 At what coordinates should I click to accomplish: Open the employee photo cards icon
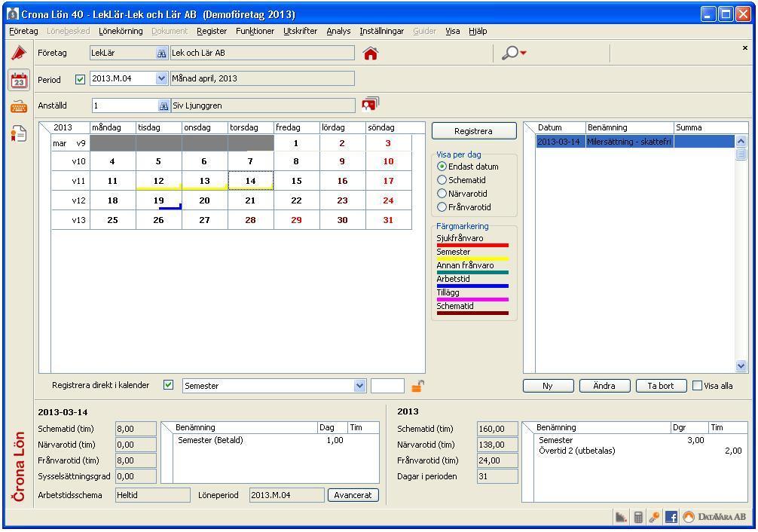(x=370, y=104)
